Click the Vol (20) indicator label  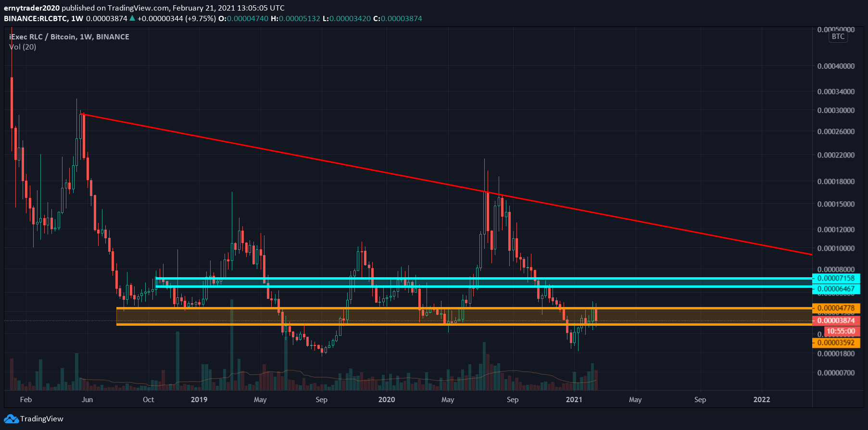[23, 47]
